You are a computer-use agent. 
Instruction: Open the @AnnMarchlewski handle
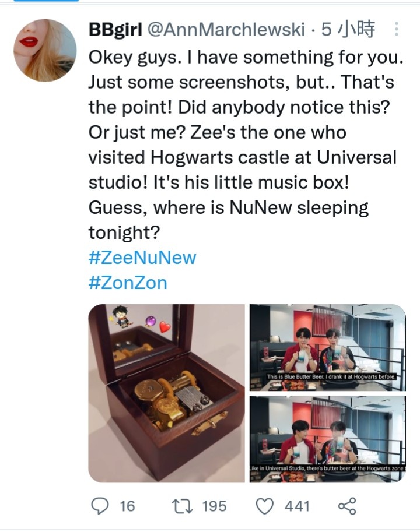(226, 30)
